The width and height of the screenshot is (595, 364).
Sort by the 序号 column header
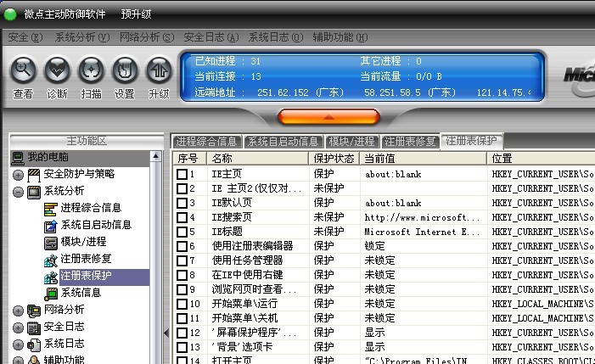pyautogui.click(x=190, y=158)
